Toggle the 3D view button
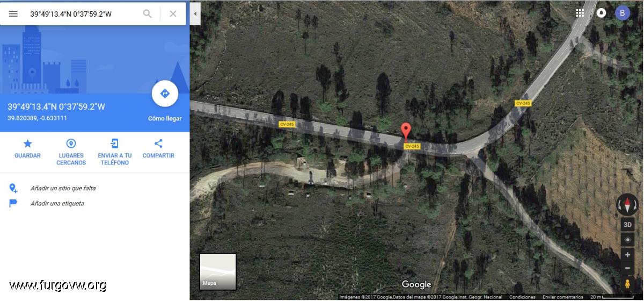The width and height of the screenshot is (644, 301). [627, 225]
